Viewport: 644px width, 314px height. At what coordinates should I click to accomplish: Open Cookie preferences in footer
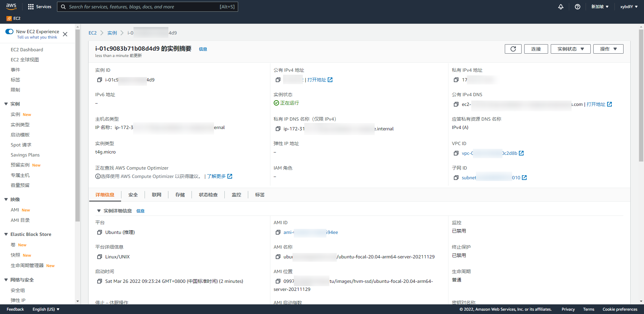[620, 309]
